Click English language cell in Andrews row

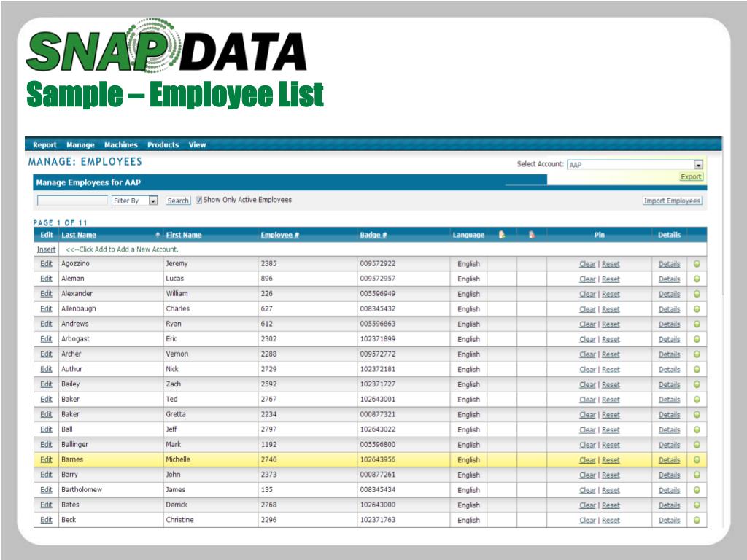(468, 324)
